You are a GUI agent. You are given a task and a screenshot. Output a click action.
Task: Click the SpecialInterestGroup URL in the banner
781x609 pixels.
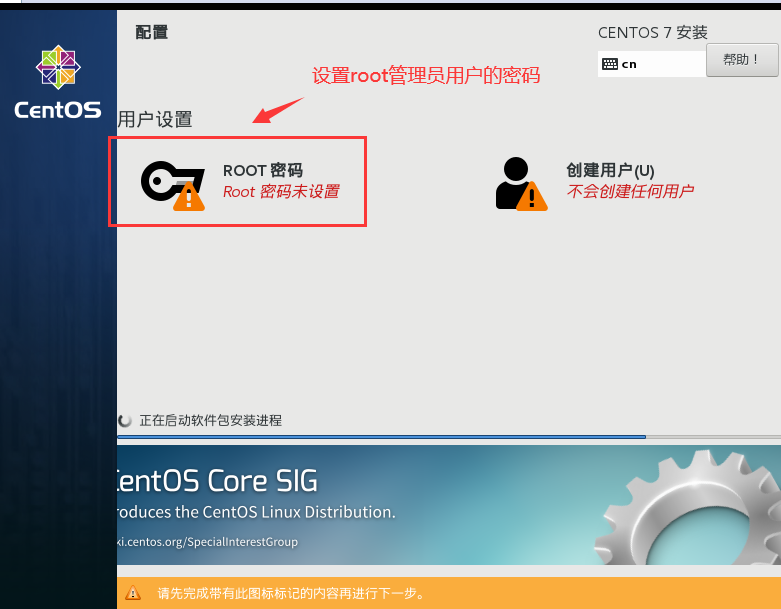tap(208, 542)
